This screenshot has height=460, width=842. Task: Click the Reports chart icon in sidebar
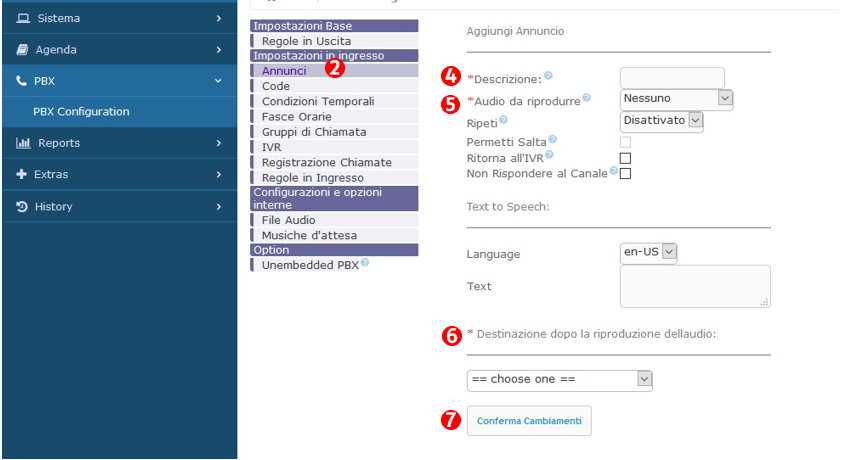pos(23,143)
